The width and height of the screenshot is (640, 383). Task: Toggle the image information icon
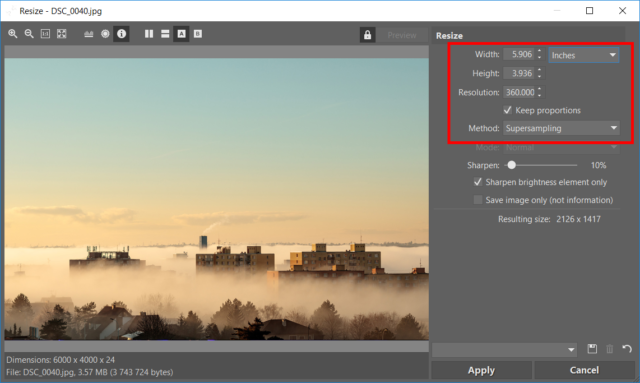click(121, 34)
